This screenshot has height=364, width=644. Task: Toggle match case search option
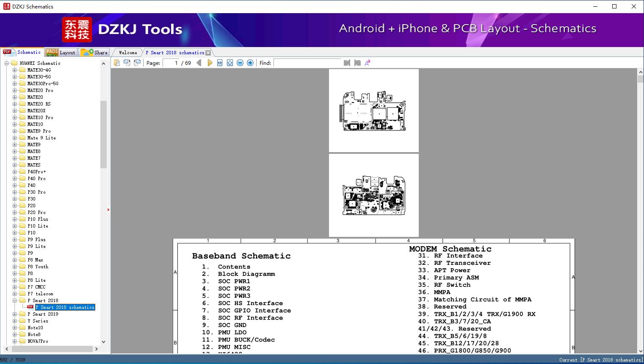coord(368,63)
